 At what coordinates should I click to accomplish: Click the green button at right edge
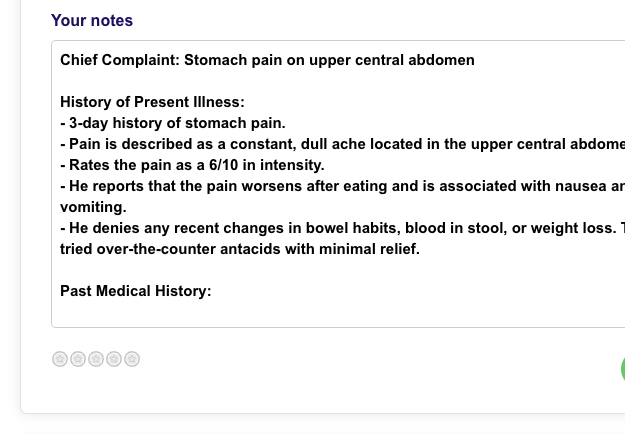coord(621,368)
